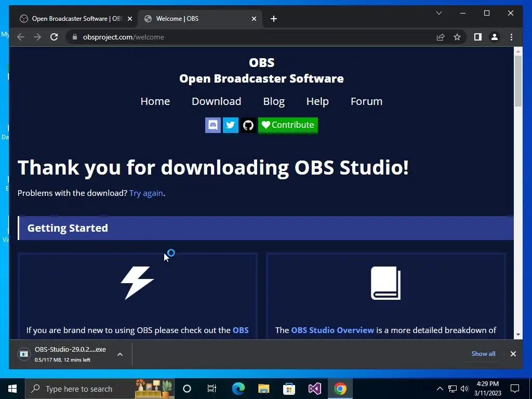Bookmark this page with star
532x399 pixels.
click(x=457, y=37)
